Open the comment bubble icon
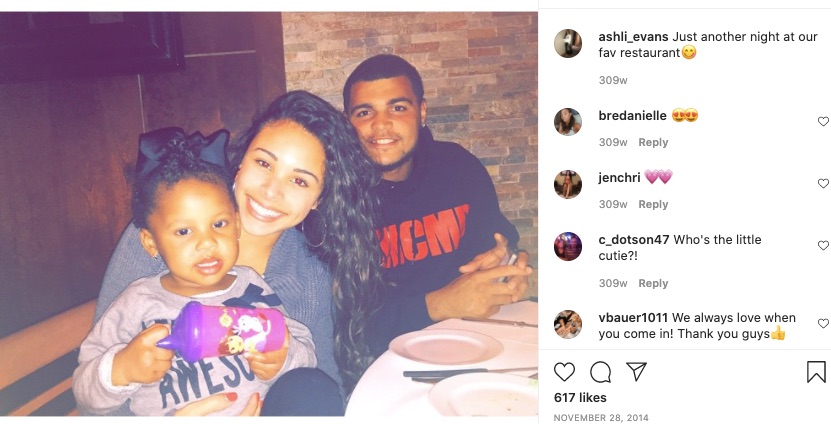831x424 pixels. pos(600,372)
